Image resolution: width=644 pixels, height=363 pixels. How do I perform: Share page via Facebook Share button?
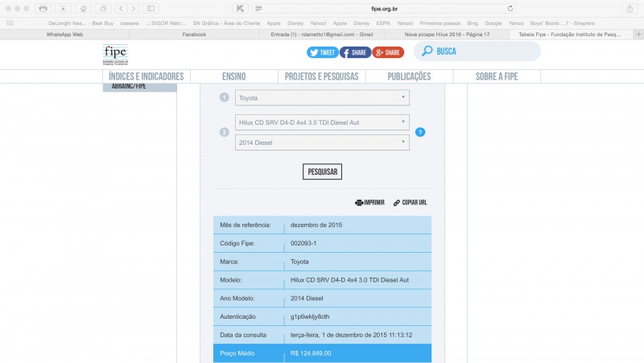coord(355,52)
